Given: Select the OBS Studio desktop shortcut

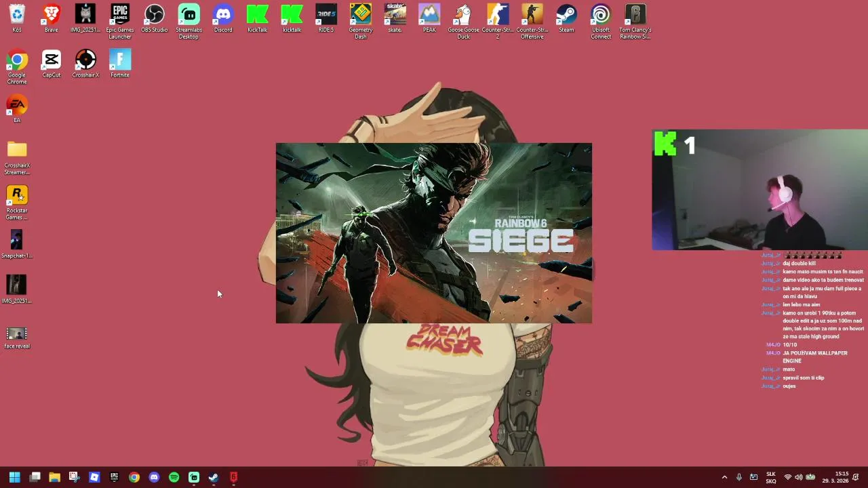Looking at the screenshot, I should coord(155,18).
